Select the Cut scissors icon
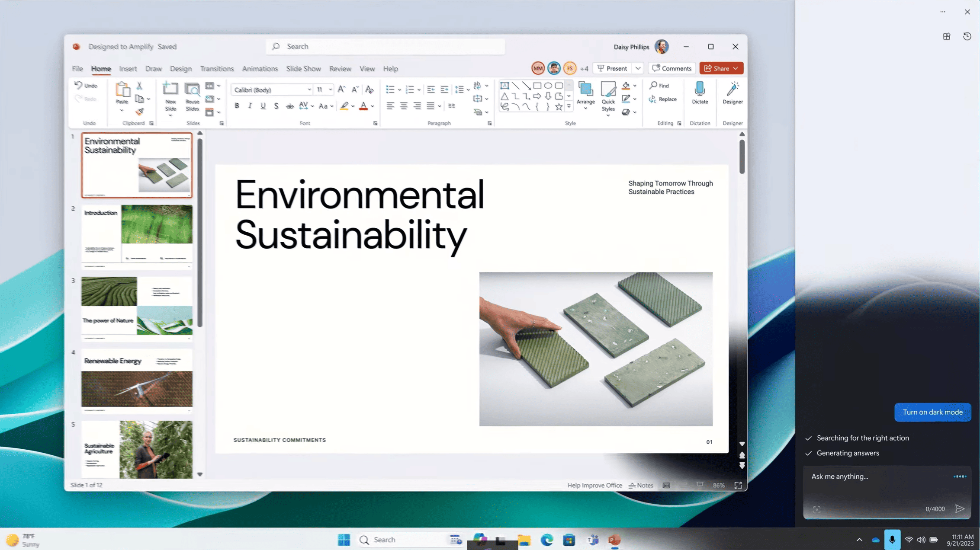Screen dimensions: 980x550 (x=139, y=86)
